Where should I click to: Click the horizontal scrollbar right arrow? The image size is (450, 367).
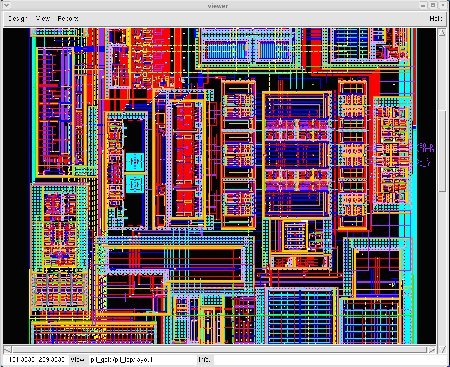point(432,350)
